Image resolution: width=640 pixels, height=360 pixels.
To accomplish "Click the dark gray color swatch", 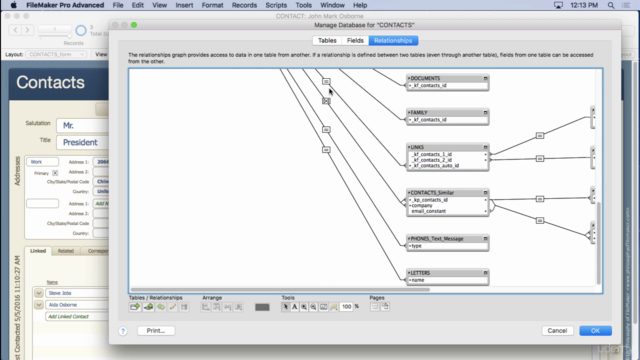I will [262, 307].
